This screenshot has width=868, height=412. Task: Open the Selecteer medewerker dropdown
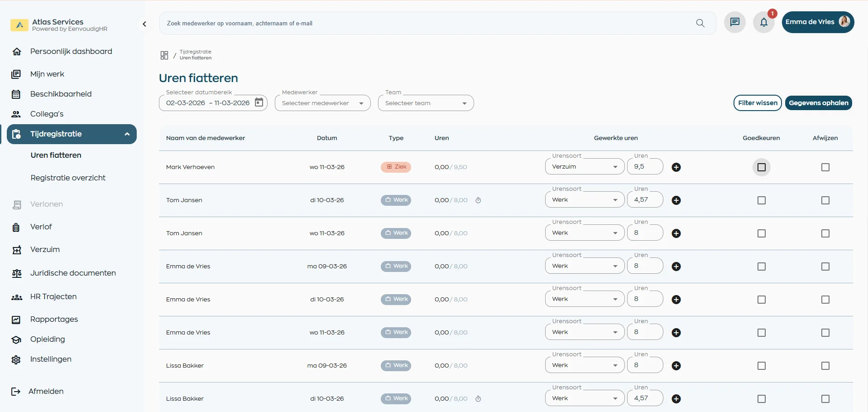tap(322, 103)
